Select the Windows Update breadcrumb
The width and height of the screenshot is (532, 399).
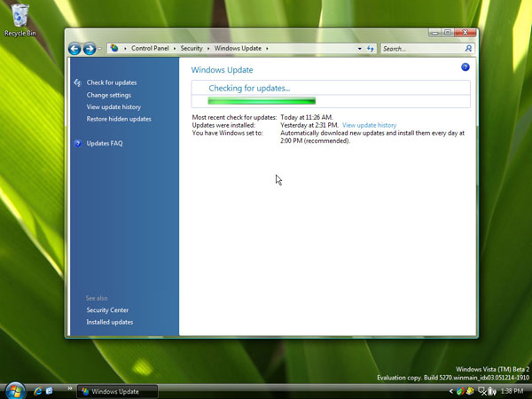(238, 48)
